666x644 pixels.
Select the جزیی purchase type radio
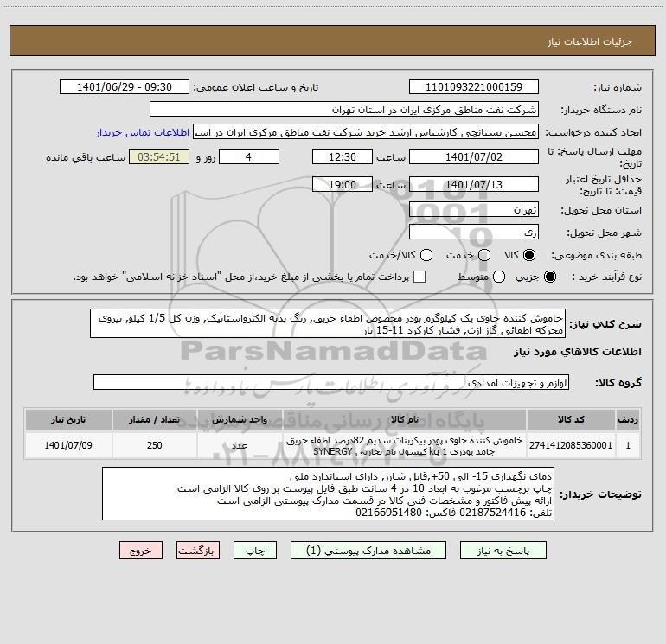point(550,277)
